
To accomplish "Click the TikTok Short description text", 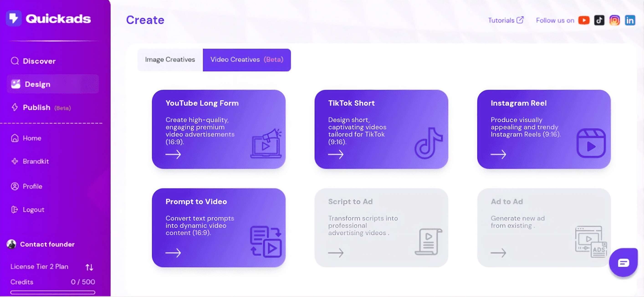I will (357, 131).
